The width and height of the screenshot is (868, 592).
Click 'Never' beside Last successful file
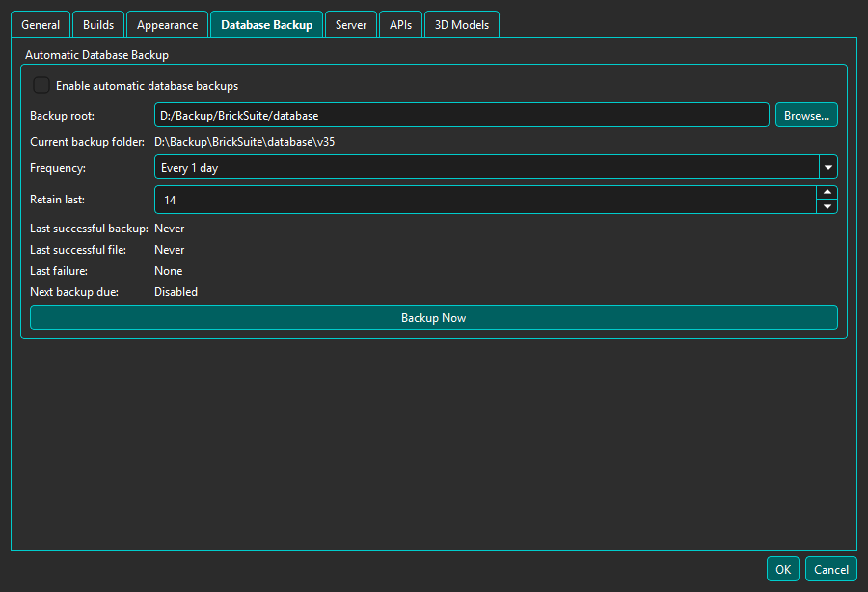(x=170, y=250)
